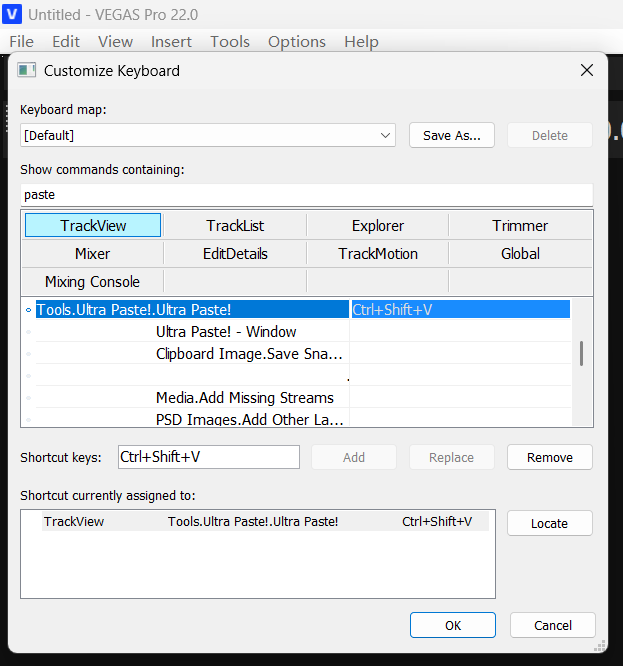
Task: Click the Customize Keyboard dialog title icon
Action: click(27, 71)
